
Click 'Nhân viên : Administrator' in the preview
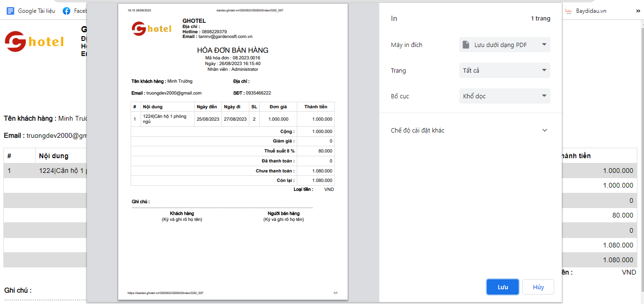click(x=233, y=69)
